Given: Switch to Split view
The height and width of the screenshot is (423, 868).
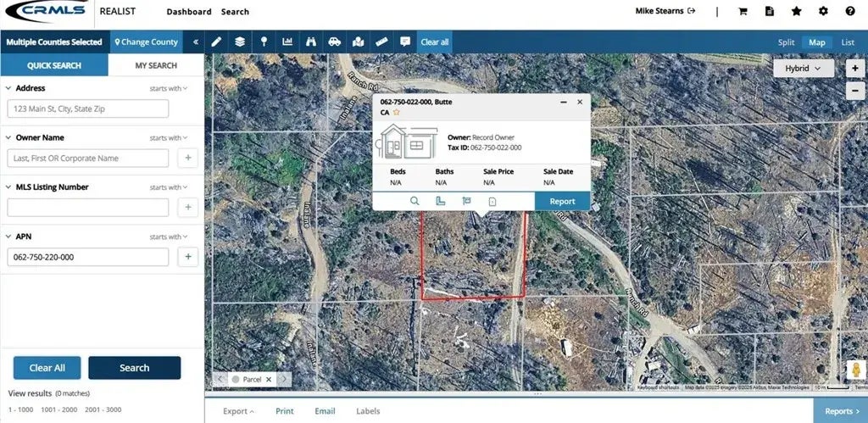Looking at the screenshot, I should tap(786, 42).
